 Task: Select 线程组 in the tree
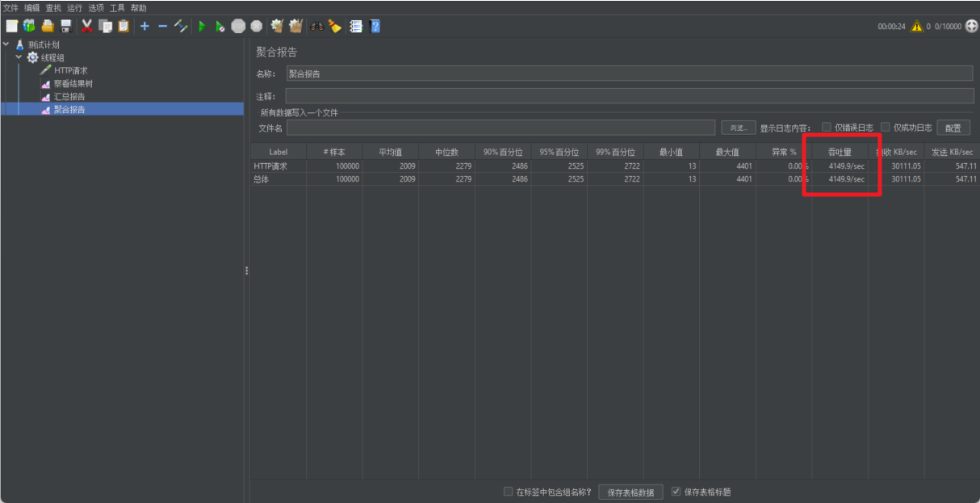[x=52, y=57]
